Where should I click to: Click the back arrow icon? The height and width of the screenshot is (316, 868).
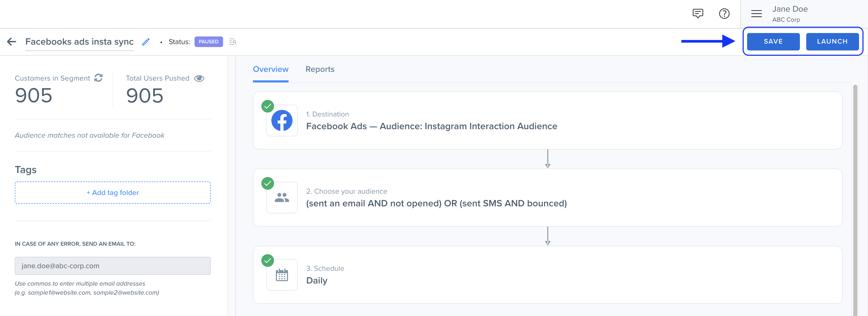[x=11, y=41]
